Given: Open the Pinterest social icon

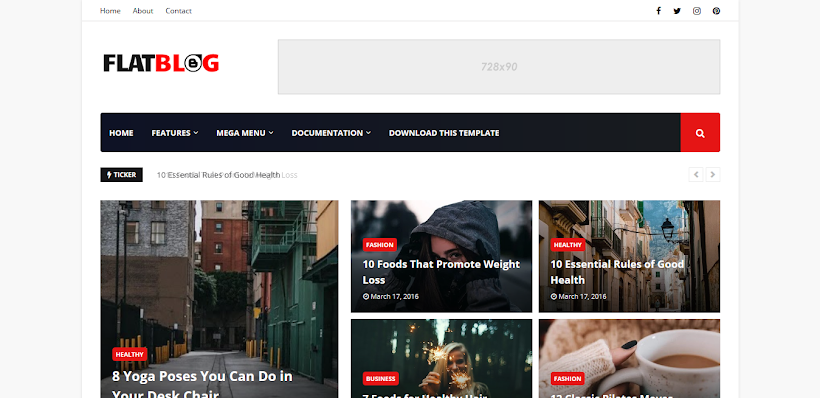Looking at the screenshot, I should [x=716, y=11].
